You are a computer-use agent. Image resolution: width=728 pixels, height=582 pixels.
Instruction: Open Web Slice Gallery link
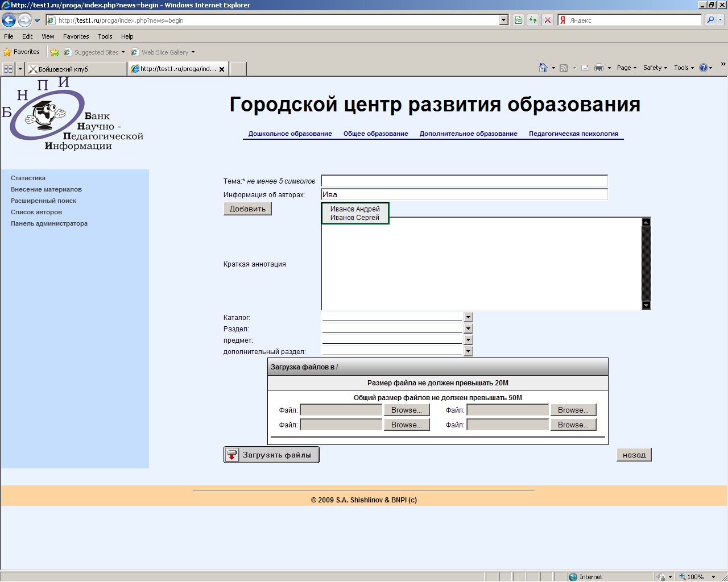click(x=163, y=52)
